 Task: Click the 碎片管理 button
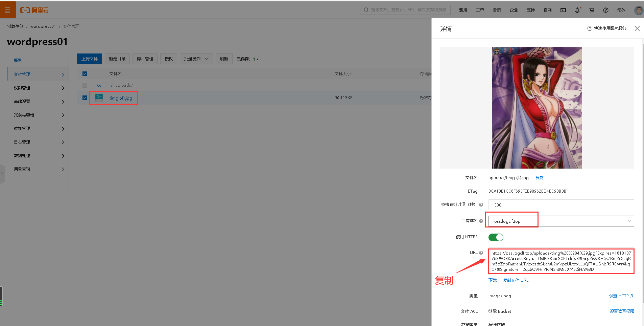point(145,59)
